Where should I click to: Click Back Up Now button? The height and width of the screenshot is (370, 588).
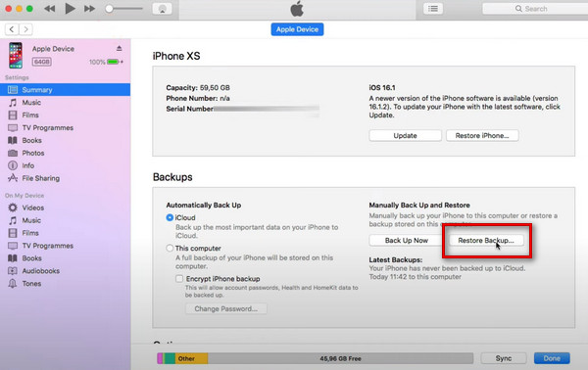pos(407,241)
